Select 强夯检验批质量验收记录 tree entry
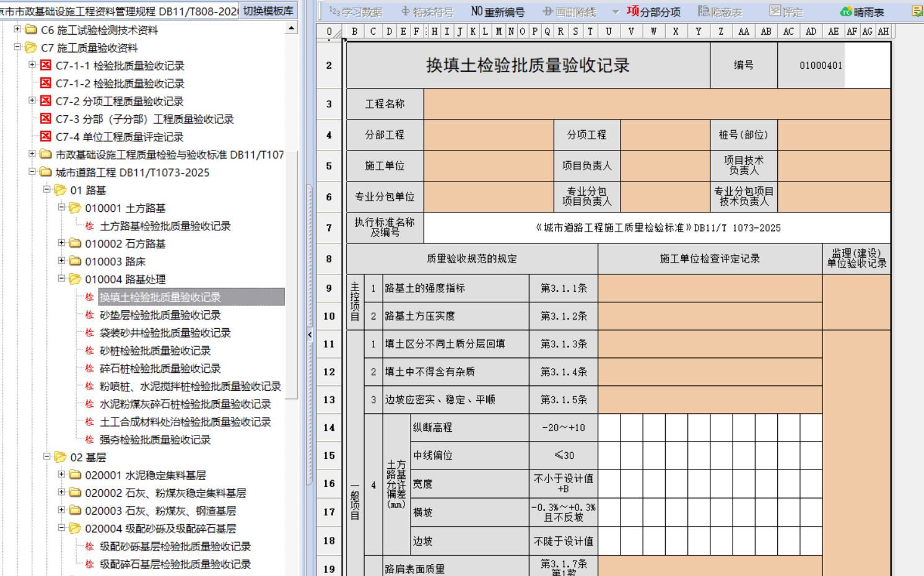Screen dimensions: 924x576 point(155,440)
